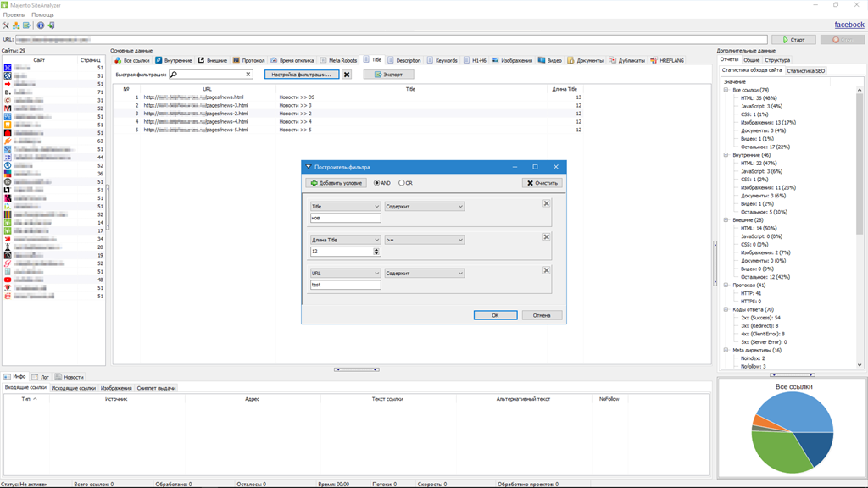The height and width of the screenshot is (488, 868).
Task: Remove the Title condition via its X icon
Action: coord(547,203)
